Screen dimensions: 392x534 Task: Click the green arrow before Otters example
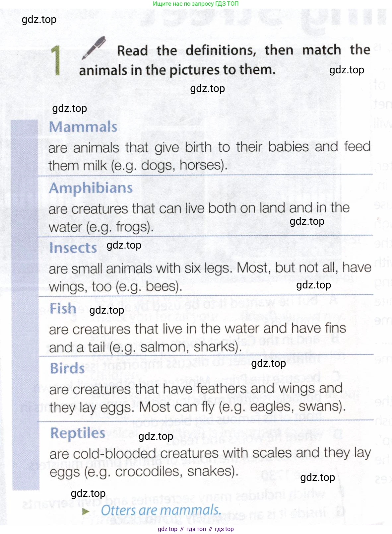click(86, 511)
